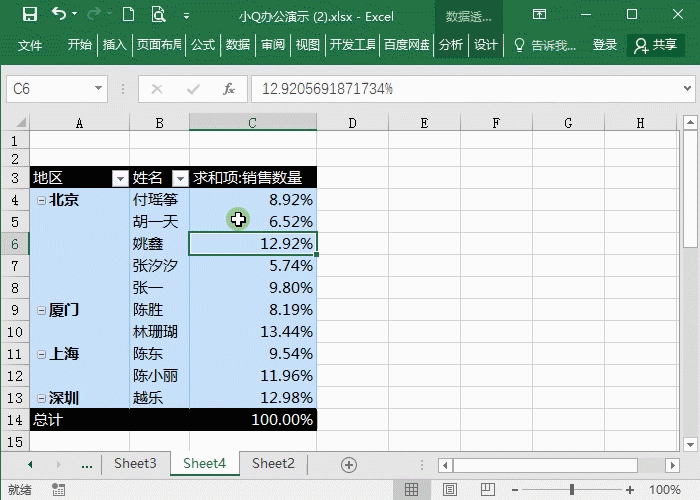Click the 求和项:销售数量 header cell
The width and height of the screenshot is (700, 500).
click(253, 178)
